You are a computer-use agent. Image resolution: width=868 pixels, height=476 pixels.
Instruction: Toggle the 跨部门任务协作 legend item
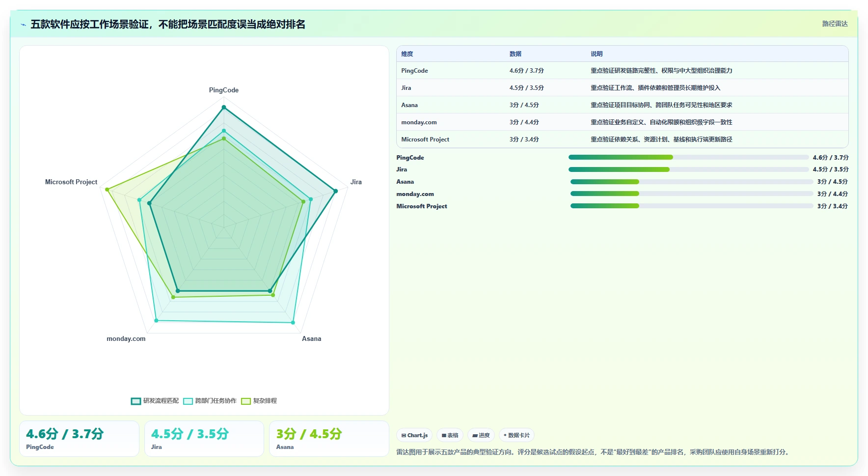coord(210,401)
